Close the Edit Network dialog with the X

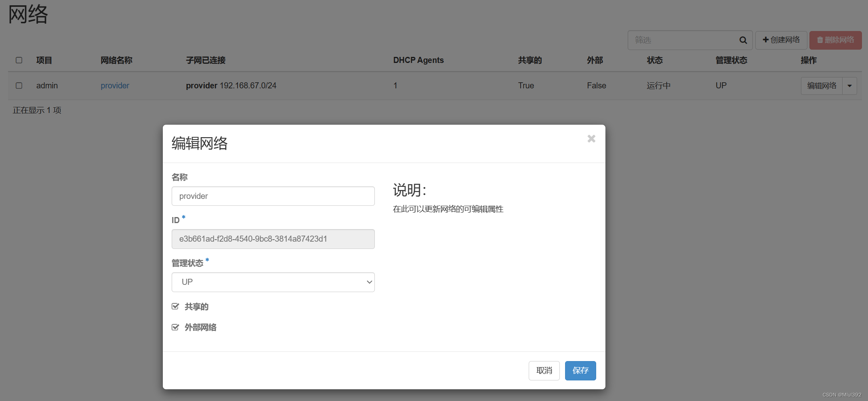(591, 139)
